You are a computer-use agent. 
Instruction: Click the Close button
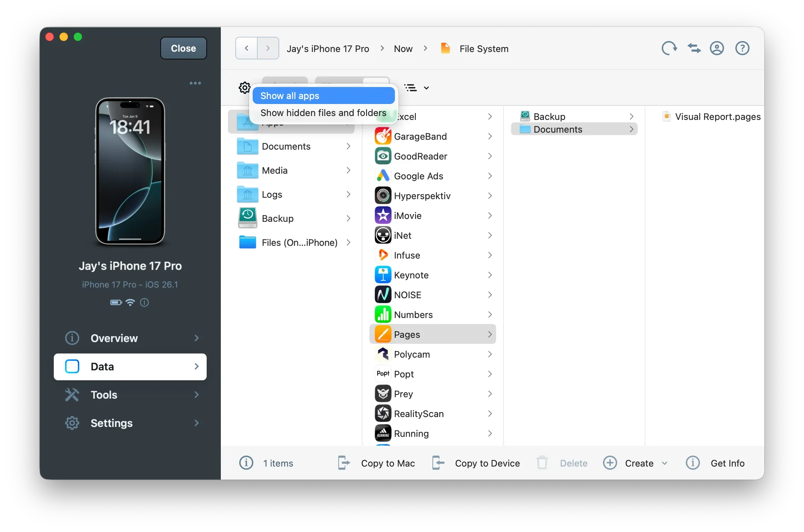click(183, 48)
